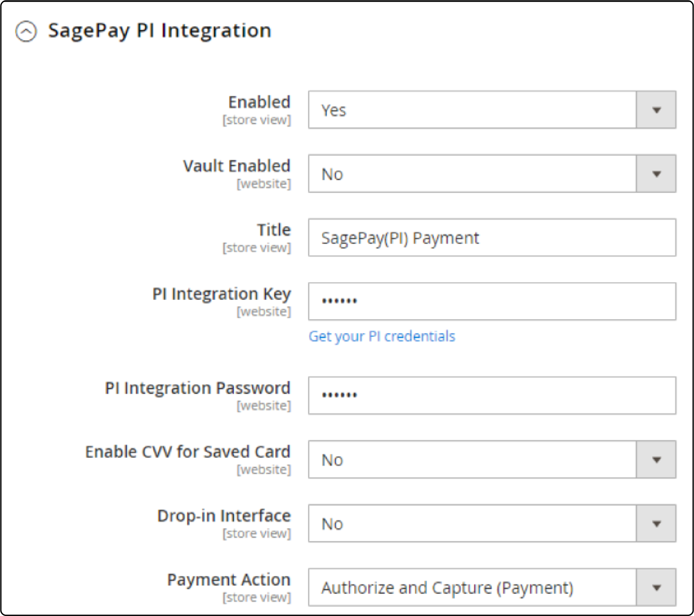Click the CVV dropdown arrow icon

coord(656,460)
